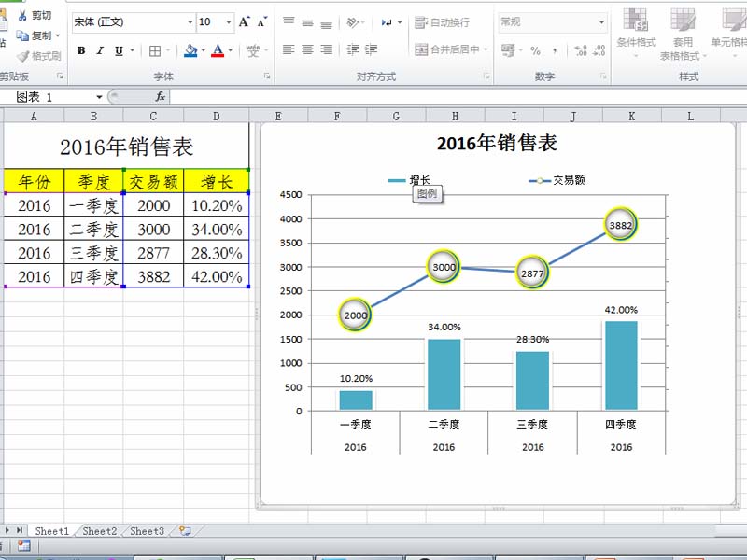Screen dimensions: 747x560
Task: Click the Increase Font Size icon
Action: [x=244, y=21]
